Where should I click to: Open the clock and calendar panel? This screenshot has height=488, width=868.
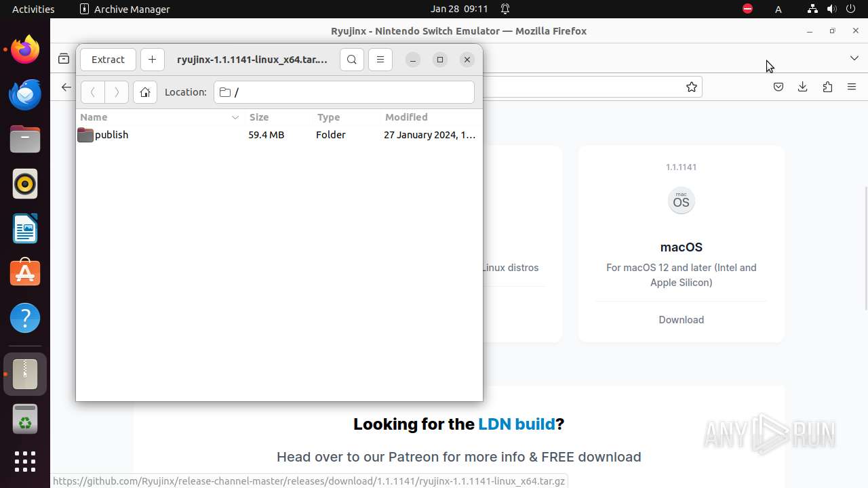point(459,9)
